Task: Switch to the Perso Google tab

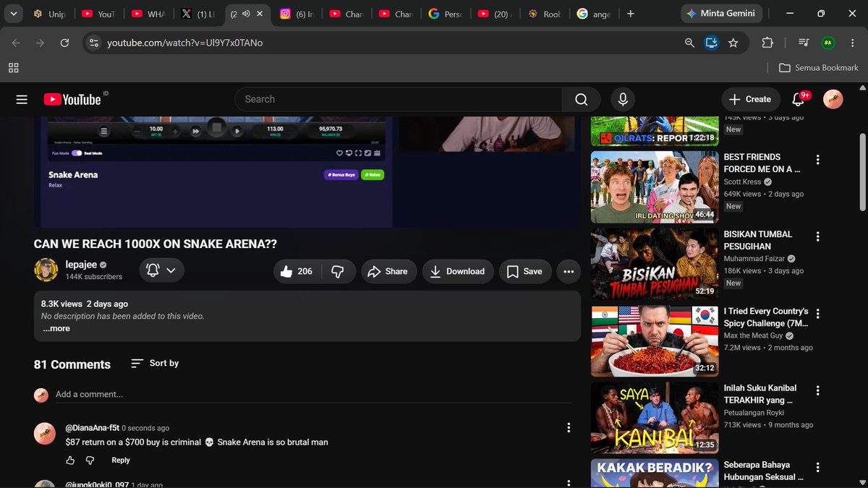Action: point(444,14)
